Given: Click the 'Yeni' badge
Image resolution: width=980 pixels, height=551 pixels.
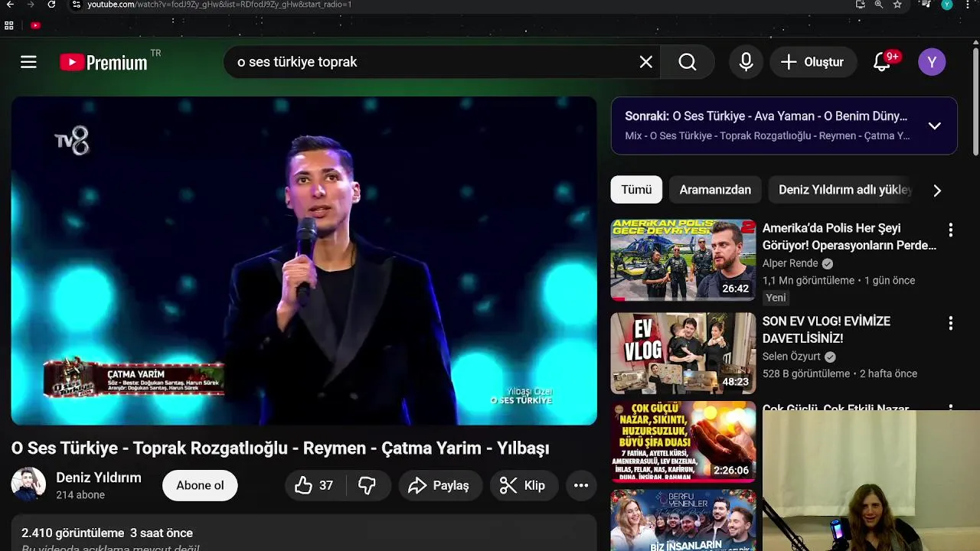Looking at the screenshot, I should coord(776,298).
